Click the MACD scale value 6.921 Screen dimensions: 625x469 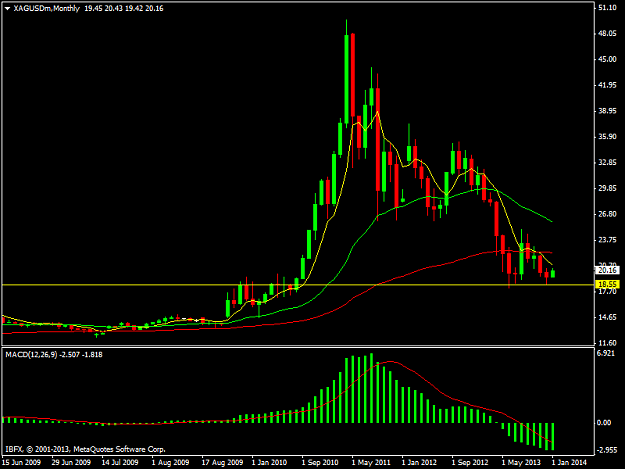606,353
